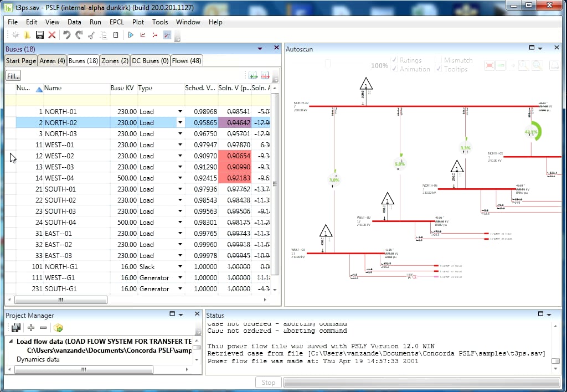Click the scissors cut icon

91,35
